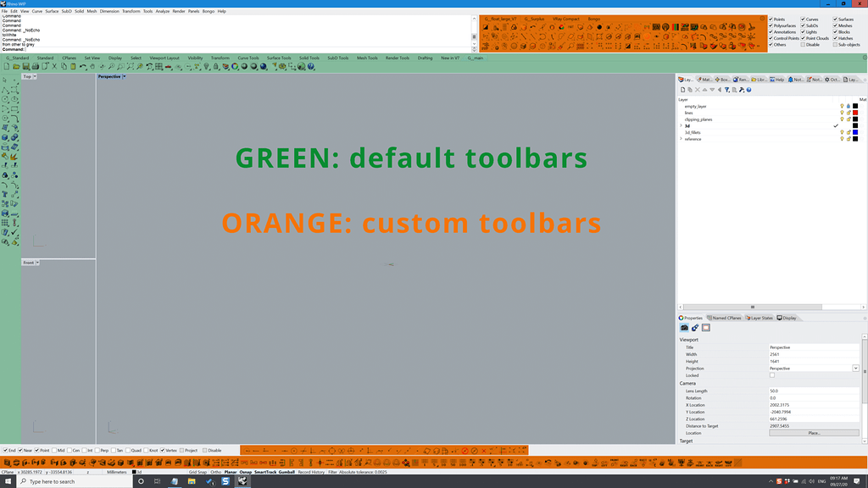The image size is (868, 488).
Task: Click the Command input field
Action: [248, 49]
